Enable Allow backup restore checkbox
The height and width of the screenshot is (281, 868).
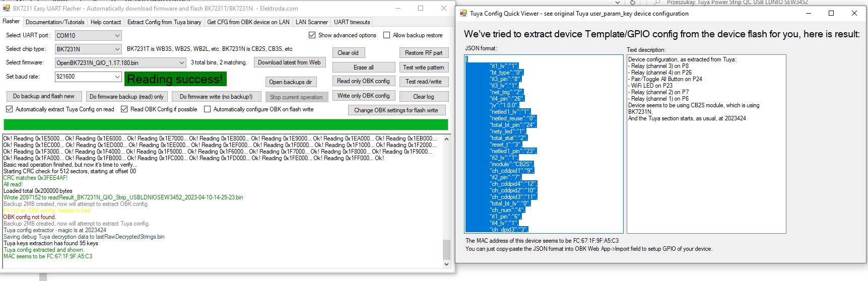point(387,35)
